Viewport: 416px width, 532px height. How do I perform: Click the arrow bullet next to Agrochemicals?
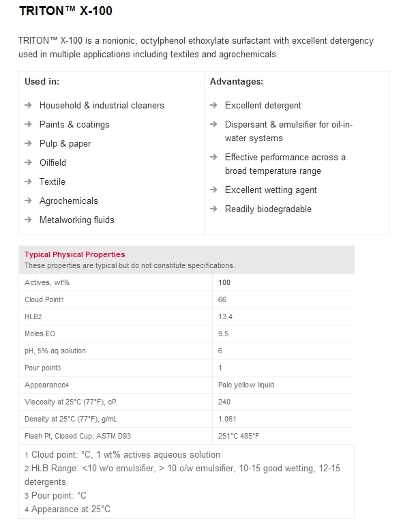coord(28,201)
